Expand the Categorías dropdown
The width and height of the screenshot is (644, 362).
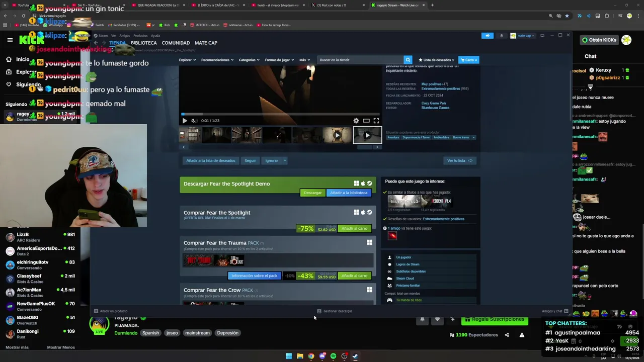(x=249, y=60)
